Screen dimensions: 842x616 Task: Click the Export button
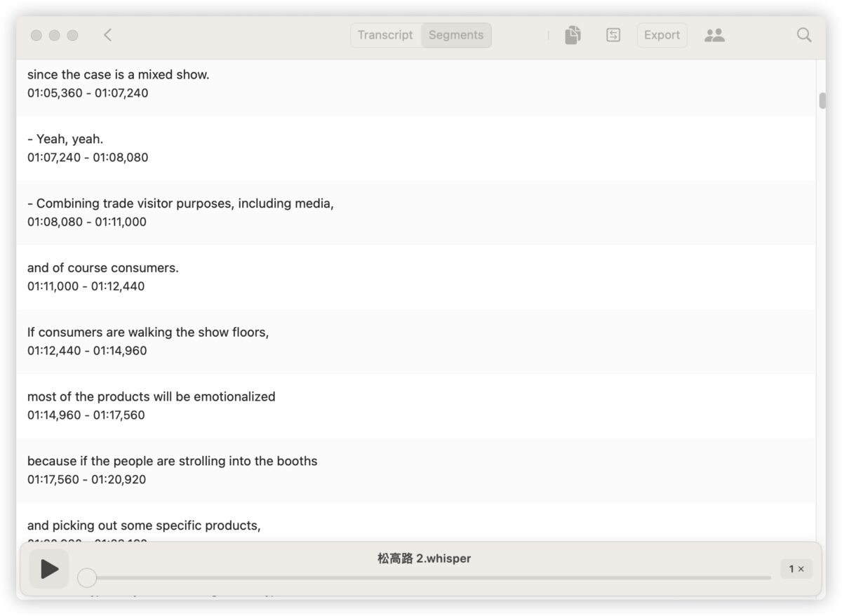tap(662, 35)
